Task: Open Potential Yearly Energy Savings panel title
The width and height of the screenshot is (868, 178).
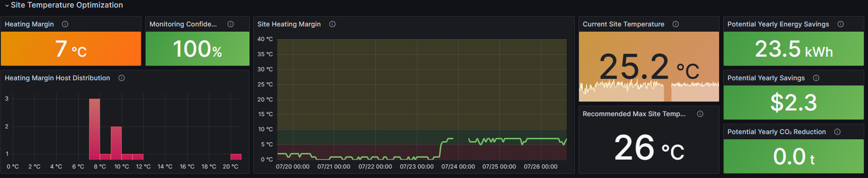Action: click(x=778, y=24)
